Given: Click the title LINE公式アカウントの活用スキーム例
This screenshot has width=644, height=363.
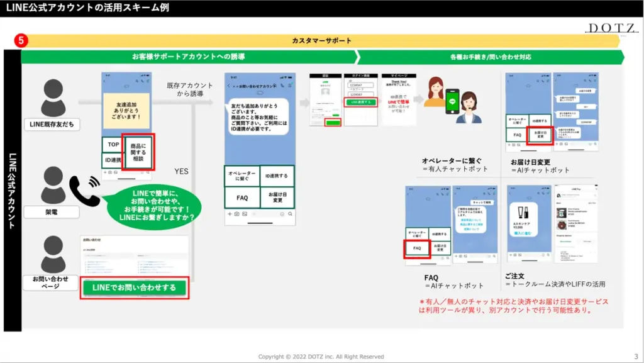Looking at the screenshot, I should coord(87,8).
